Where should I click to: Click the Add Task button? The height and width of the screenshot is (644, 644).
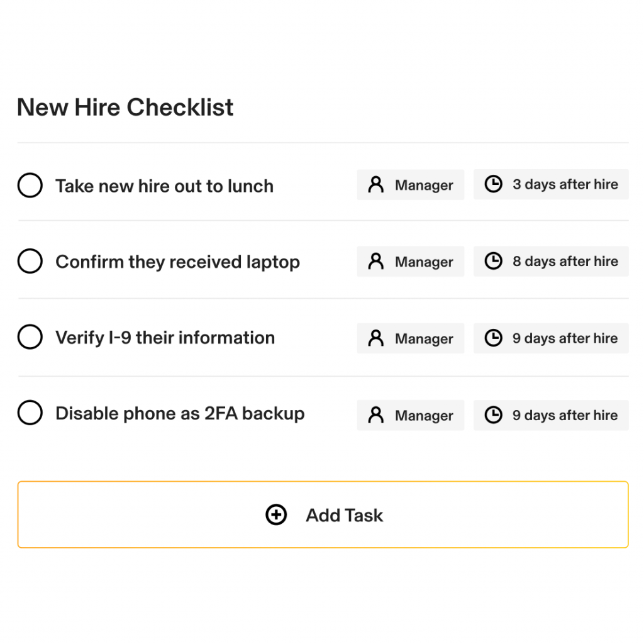[x=323, y=514]
